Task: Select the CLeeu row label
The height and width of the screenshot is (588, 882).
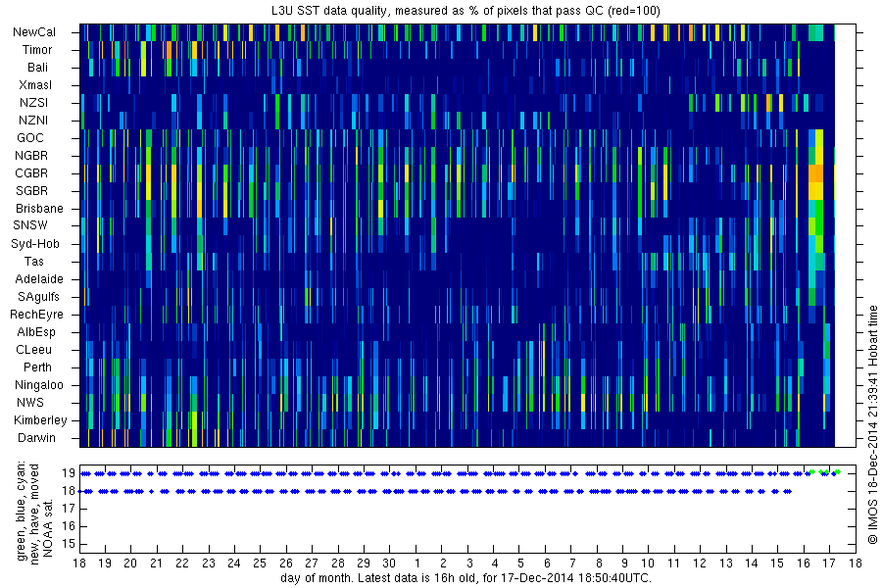Action: 33,350
